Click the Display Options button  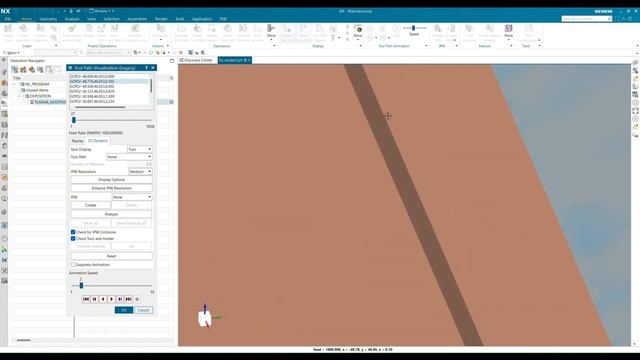click(x=111, y=180)
